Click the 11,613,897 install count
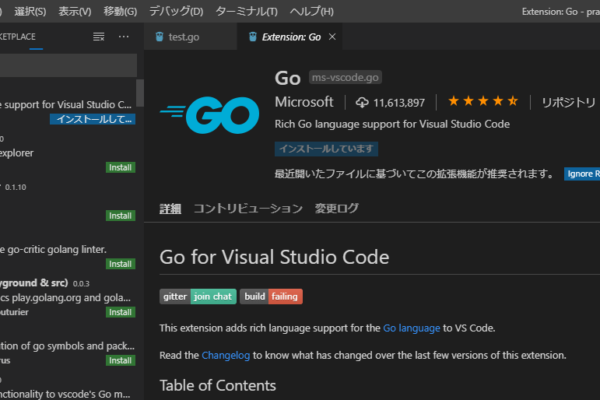Viewport: 600px width, 400px height. click(399, 103)
